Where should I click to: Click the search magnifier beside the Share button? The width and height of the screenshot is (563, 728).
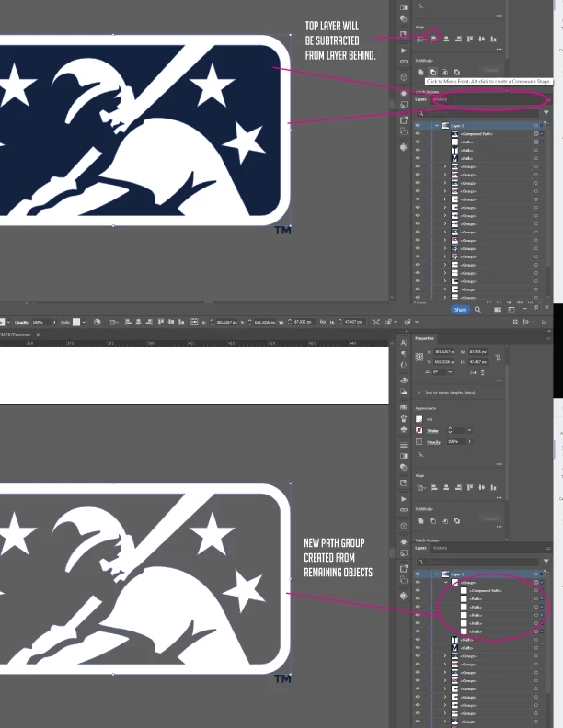[x=477, y=309]
